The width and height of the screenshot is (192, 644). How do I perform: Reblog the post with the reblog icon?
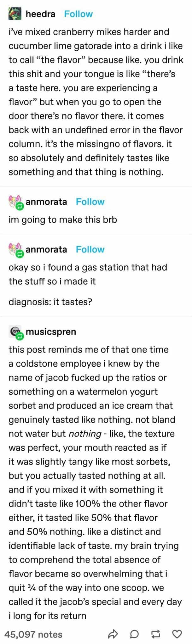click(x=155, y=635)
